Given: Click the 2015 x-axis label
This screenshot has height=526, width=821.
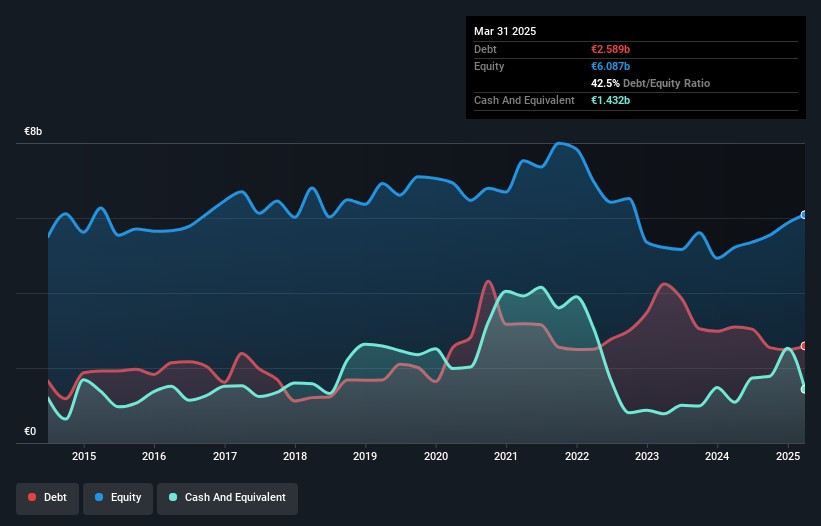Looking at the screenshot, I should click(84, 457).
